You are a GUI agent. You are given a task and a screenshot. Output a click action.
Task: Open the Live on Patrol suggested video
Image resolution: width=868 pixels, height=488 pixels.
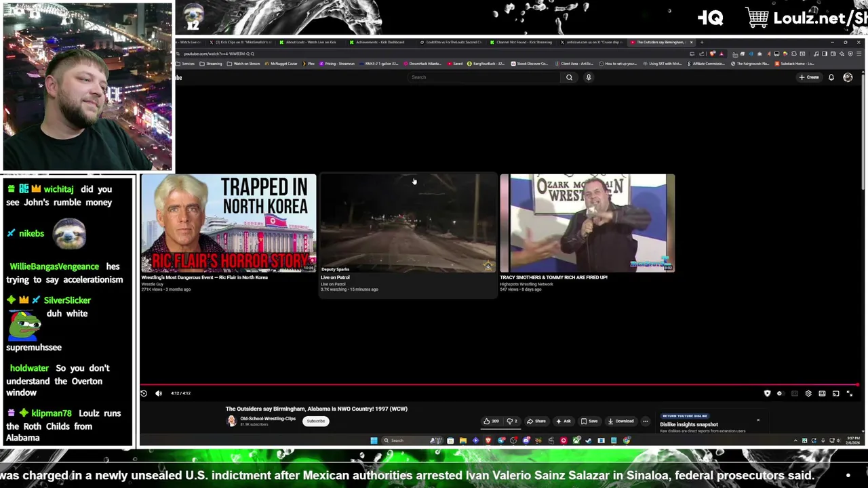coord(408,223)
